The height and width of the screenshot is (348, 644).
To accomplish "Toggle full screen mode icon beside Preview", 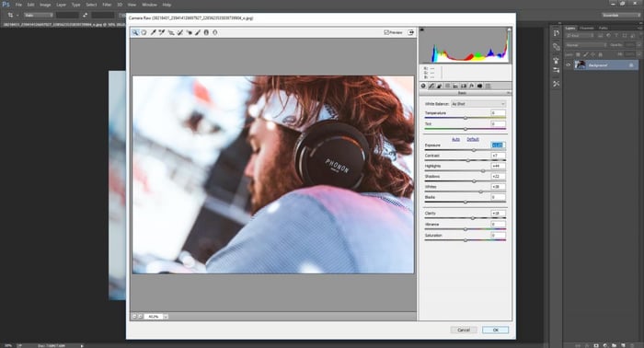I will [410, 32].
